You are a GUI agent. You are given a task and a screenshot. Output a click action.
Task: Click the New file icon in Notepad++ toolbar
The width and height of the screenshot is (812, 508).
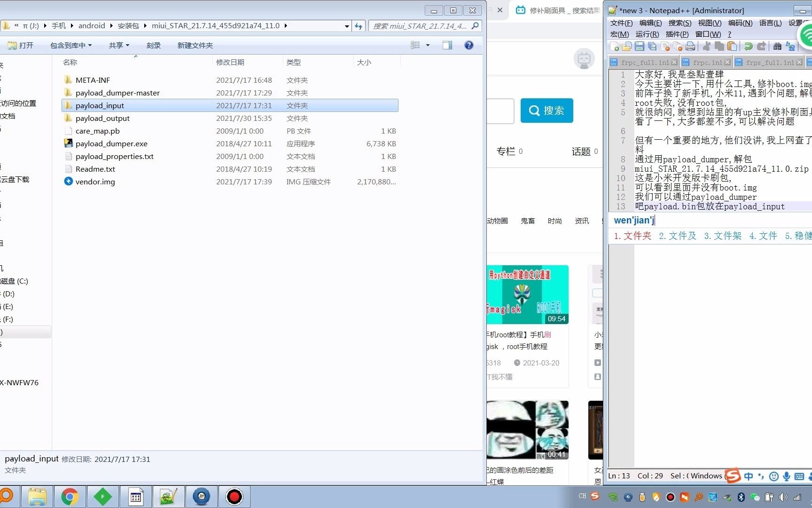[614, 46]
